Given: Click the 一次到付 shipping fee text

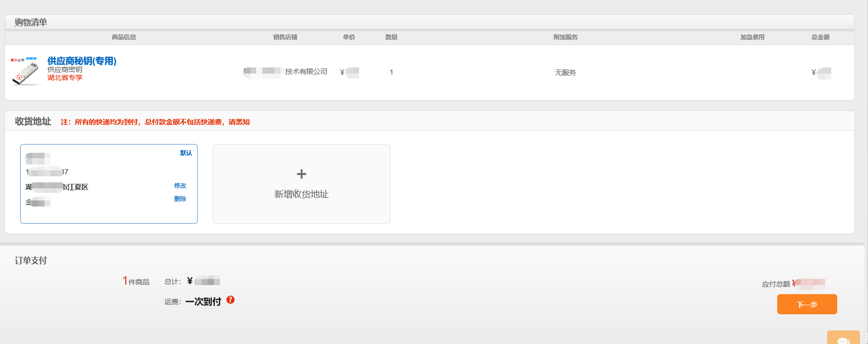Looking at the screenshot, I should (x=203, y=302).
